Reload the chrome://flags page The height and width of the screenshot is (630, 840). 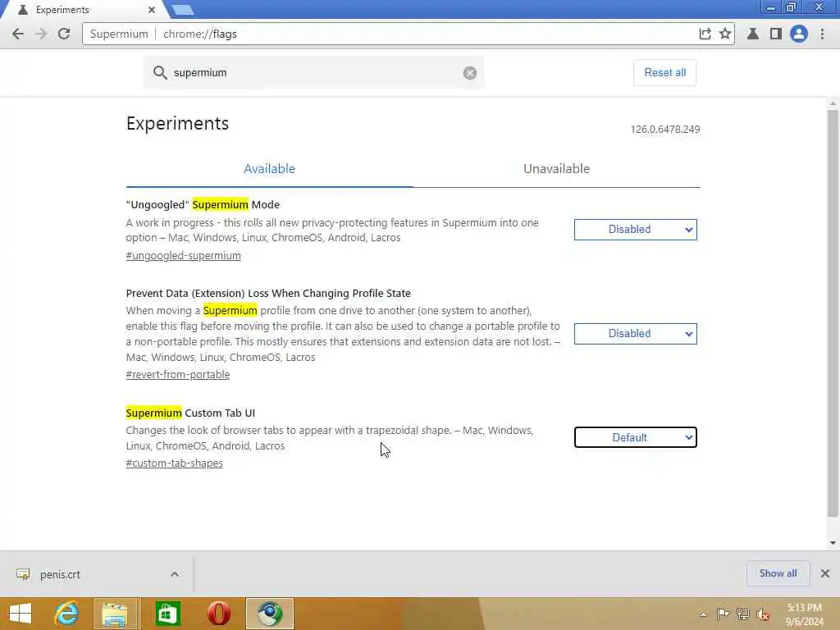(x=64, y=34)
